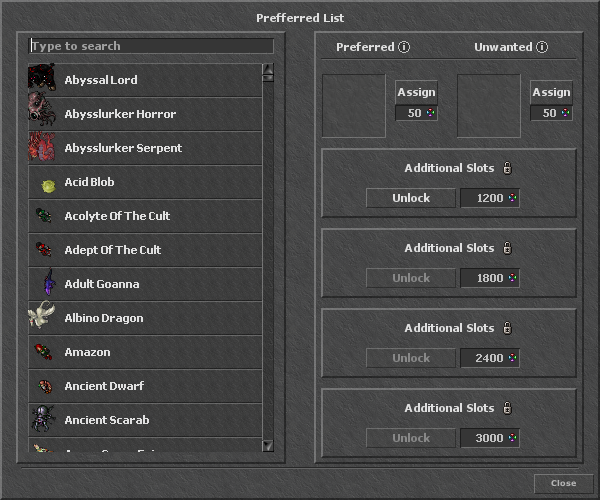Select the Abysslurker Horror creature icon
Screen dimensions: 600x500
pyautogui.click(x=42, y=114)
